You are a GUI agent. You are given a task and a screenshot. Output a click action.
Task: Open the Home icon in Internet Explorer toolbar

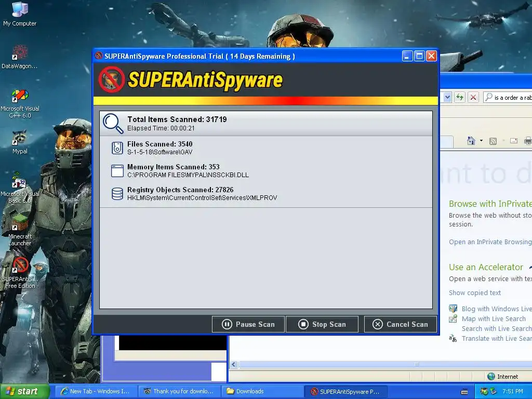[x=471, y=140]
